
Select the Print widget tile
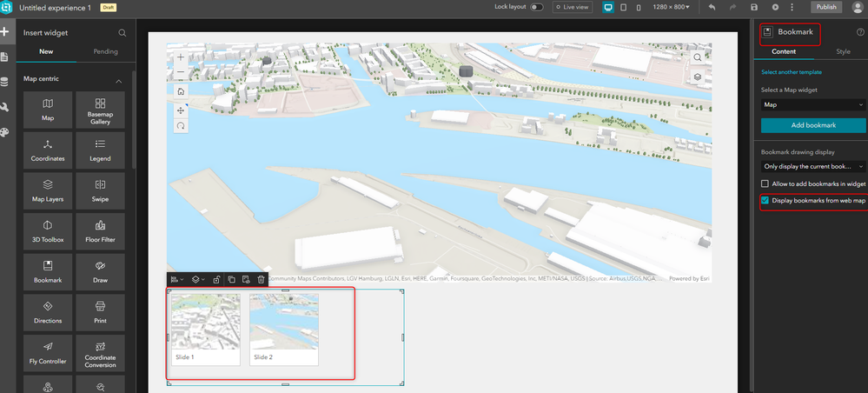pyautogui.click(x=100, y=312)
